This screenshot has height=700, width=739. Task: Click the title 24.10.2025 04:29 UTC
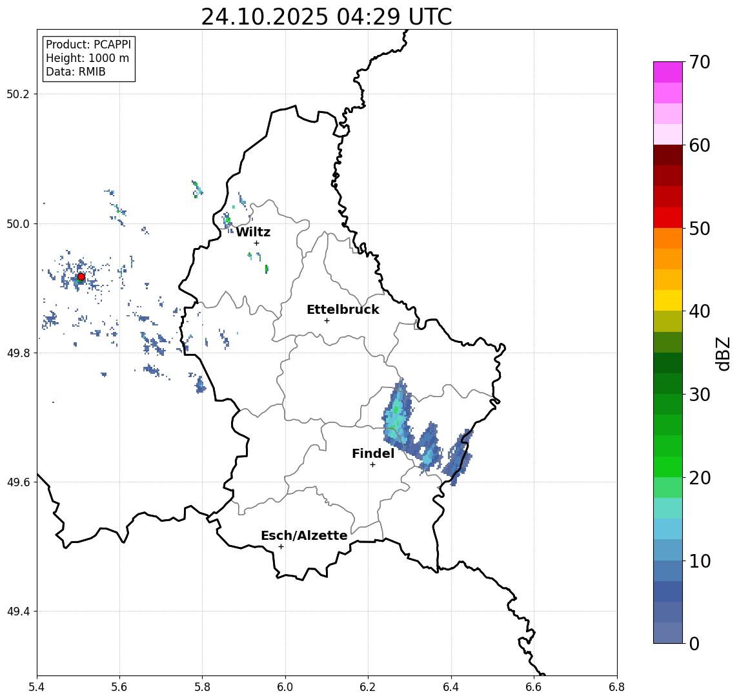point(327,17)
